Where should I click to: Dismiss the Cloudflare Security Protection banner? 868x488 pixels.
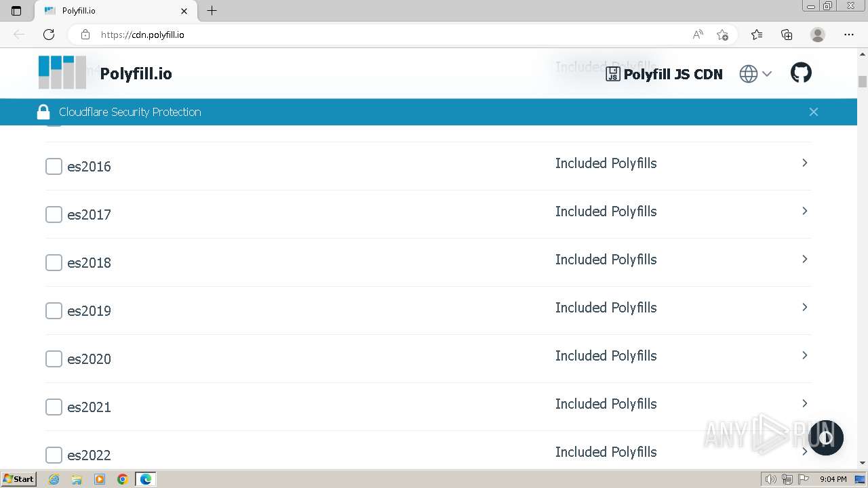pyautogui.click(x=814, y=112)
